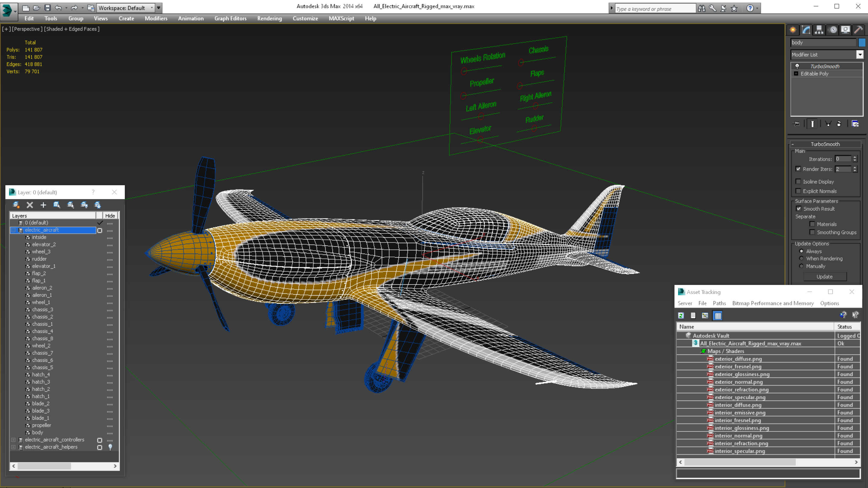The height and width of the screenshot is (488, 868).
Task: Select the Manually update option
Action: [801, 266]
